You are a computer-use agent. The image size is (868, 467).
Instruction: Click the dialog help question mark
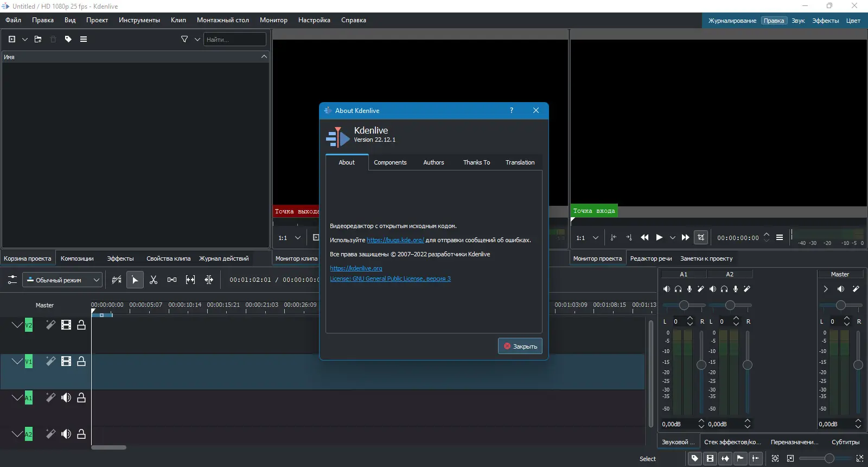click(x=511, y=110)
